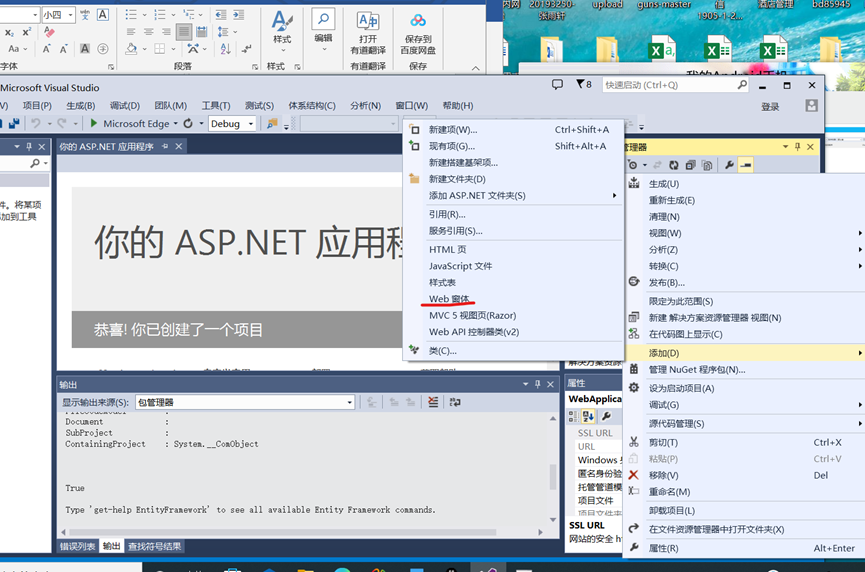This screenshot has height=572, width=865.
Task: Open the Output source combo box showing 包管理器
Action: click(x=244, y=402)
